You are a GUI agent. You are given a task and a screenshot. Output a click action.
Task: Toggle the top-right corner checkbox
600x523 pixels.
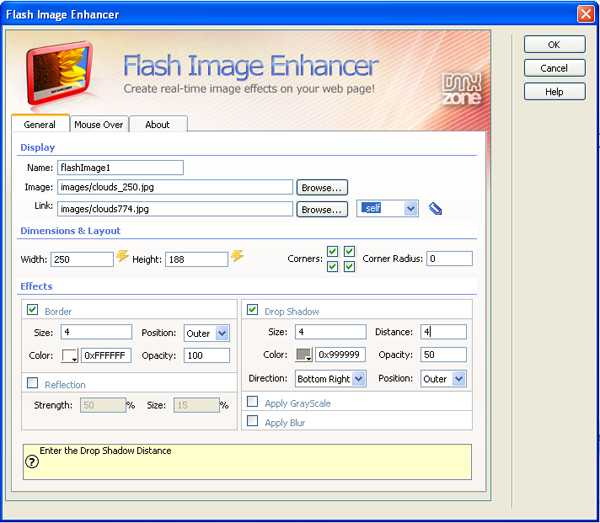click(x=349, y=251)
